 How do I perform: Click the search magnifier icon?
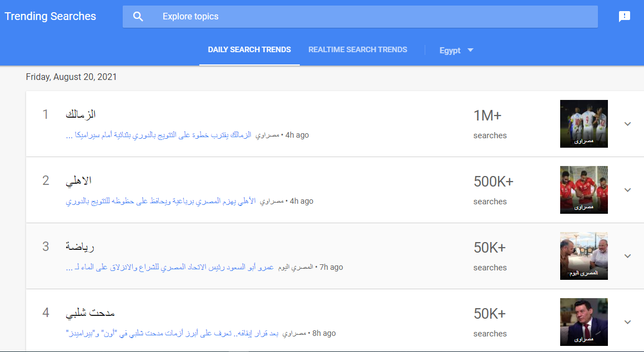click(x=138, y=17)
